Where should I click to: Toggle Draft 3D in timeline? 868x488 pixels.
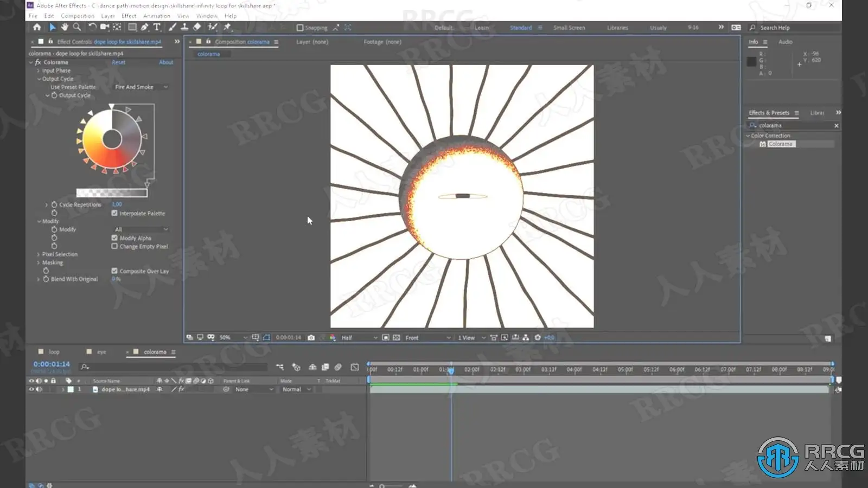click(296, 367)
